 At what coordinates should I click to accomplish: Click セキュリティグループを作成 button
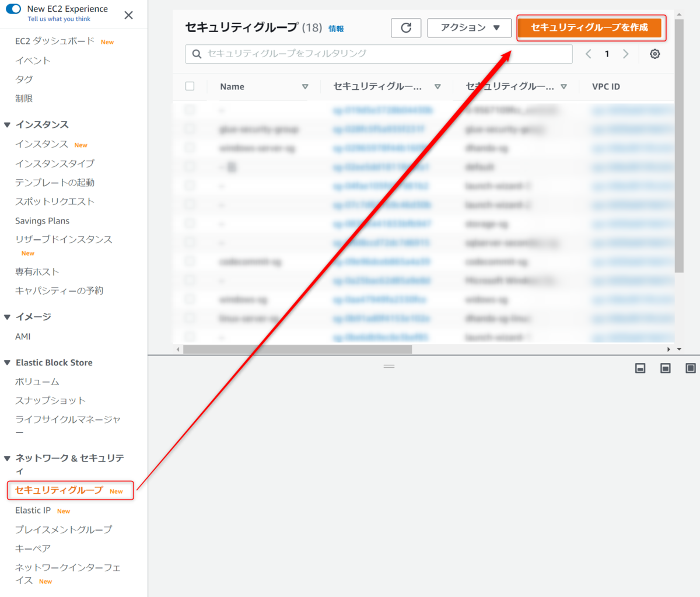[x=590, y=27]
